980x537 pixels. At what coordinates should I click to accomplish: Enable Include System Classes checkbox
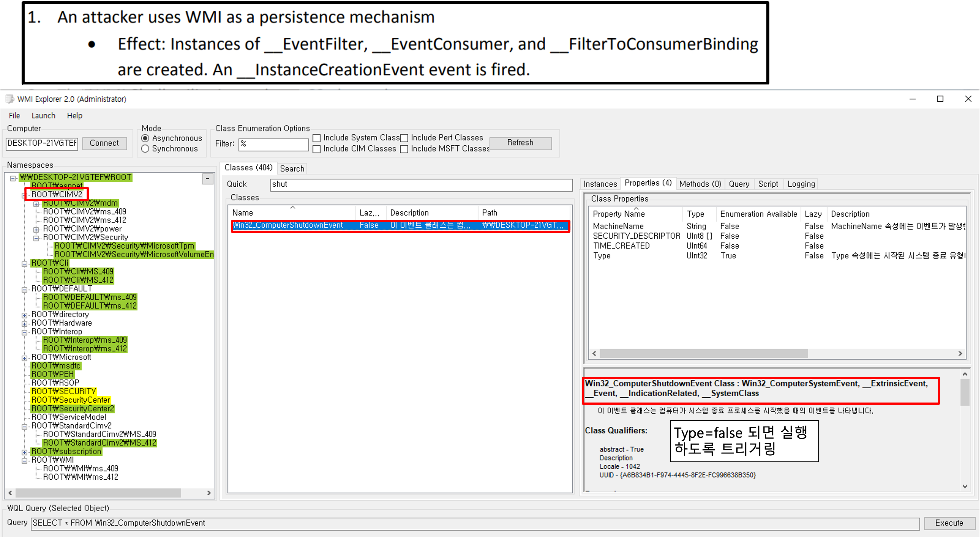coord(317,138)
